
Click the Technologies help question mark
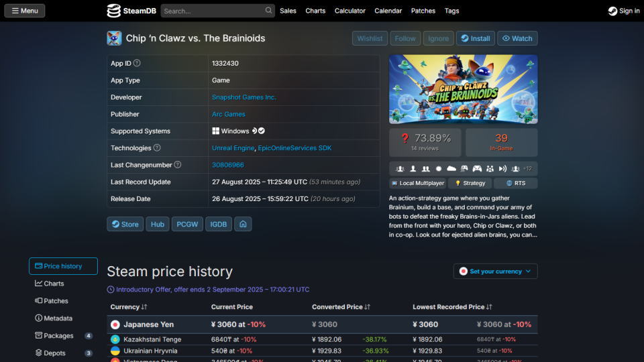pos(157,147)
